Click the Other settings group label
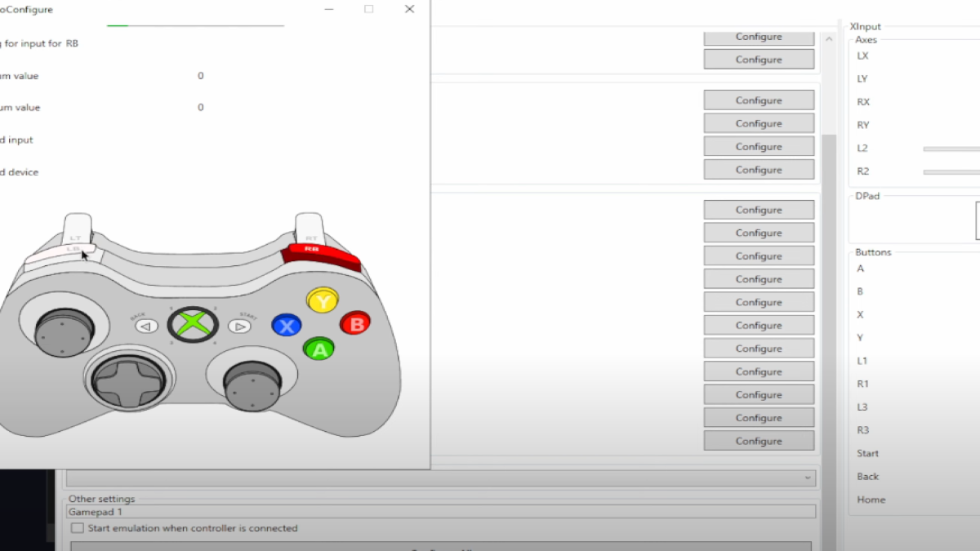Image resolution: width=980 pixels, height=551 pixels. click(102, 499)
